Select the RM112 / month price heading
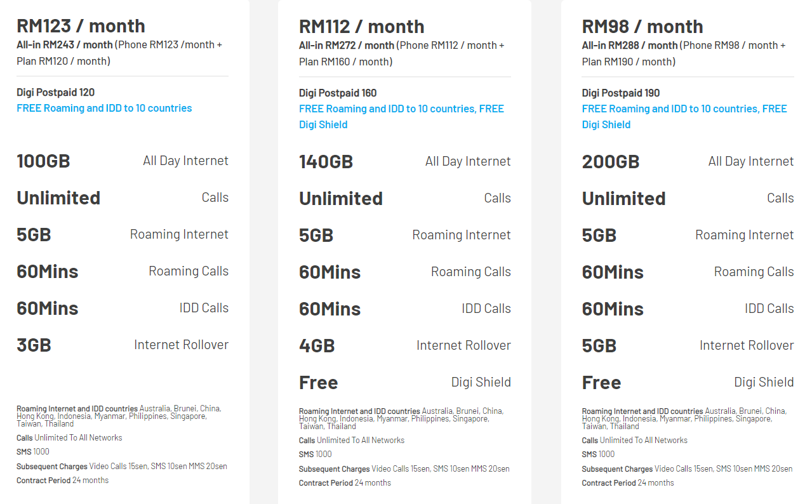The image size is (812, 504). [x=362, y=27]
